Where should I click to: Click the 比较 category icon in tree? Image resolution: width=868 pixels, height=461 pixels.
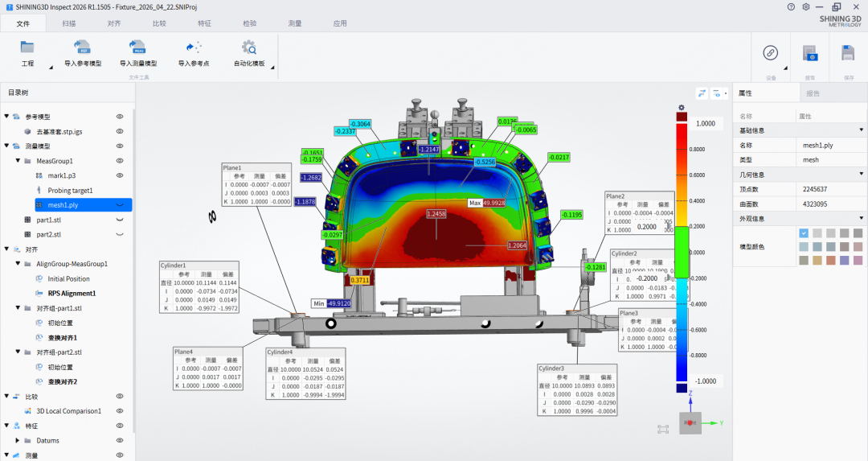coord(17,397)
